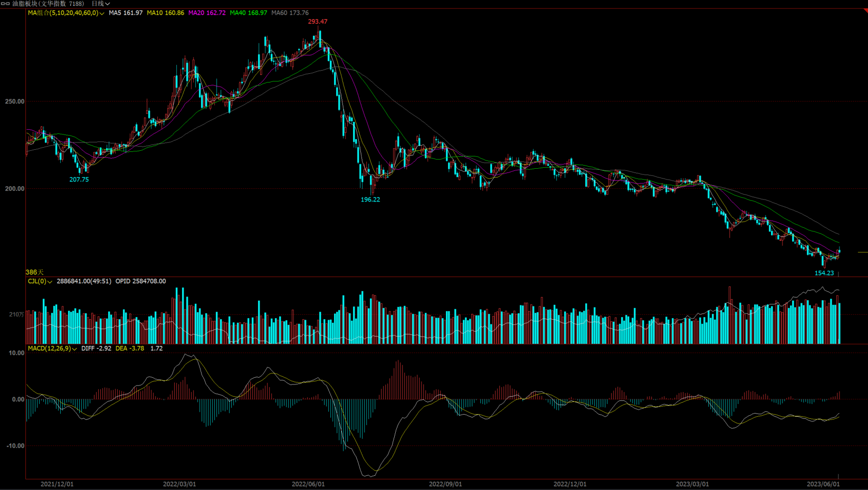Click the 2022/03/01 date axis label
The image size is (868, 490).
point(179,484)
